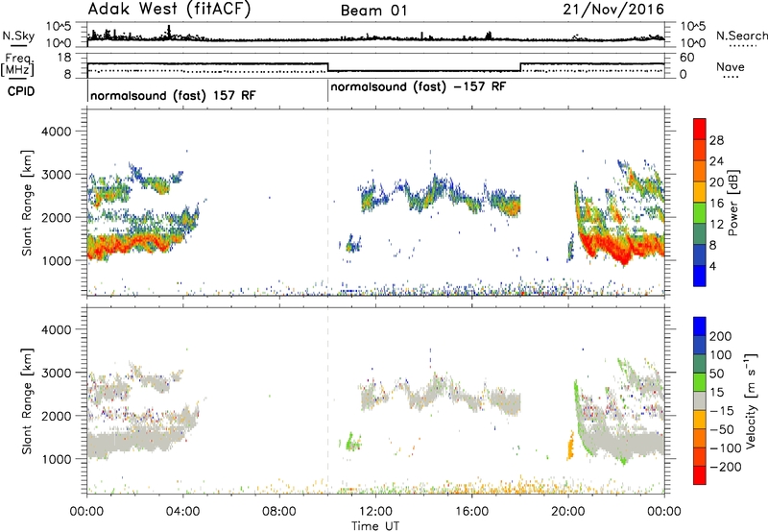This screenshot has height=532, width=768.
Task: Click the 'normalsound (fast) -157 RF' label
Action: 419,87
